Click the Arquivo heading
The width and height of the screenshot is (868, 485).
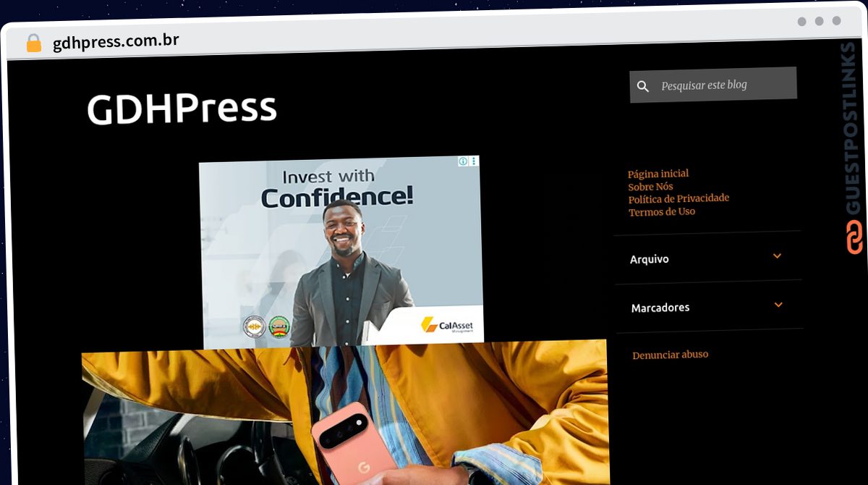click(650, 259)
